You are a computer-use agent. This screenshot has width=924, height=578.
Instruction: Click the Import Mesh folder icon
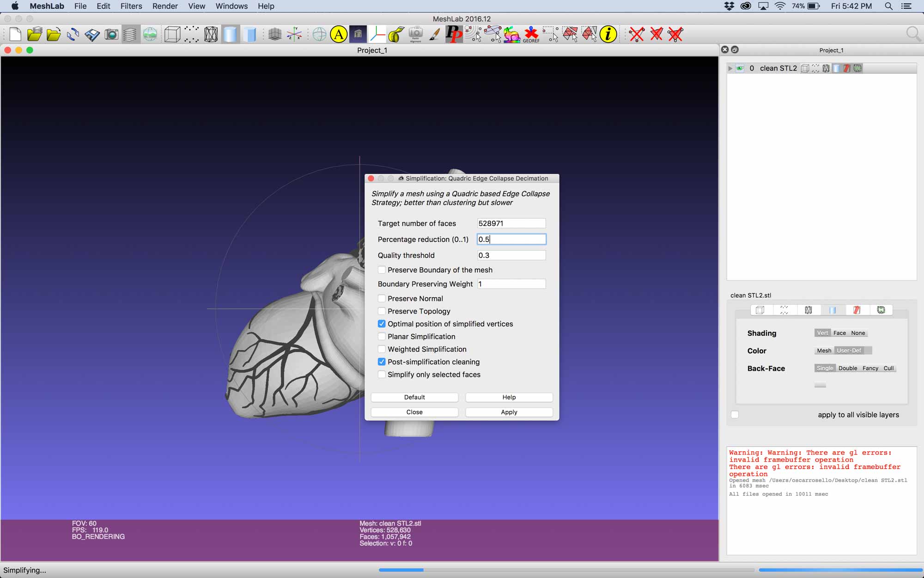(x=54, y=34)
